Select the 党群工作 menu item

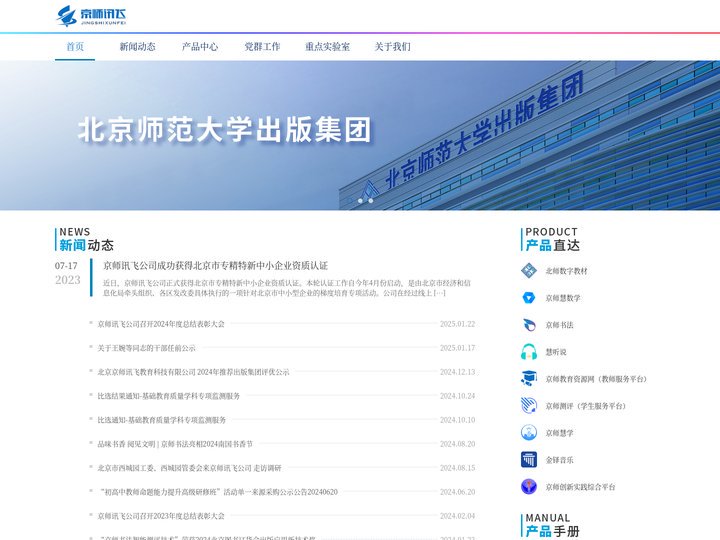tap(262, 46)
